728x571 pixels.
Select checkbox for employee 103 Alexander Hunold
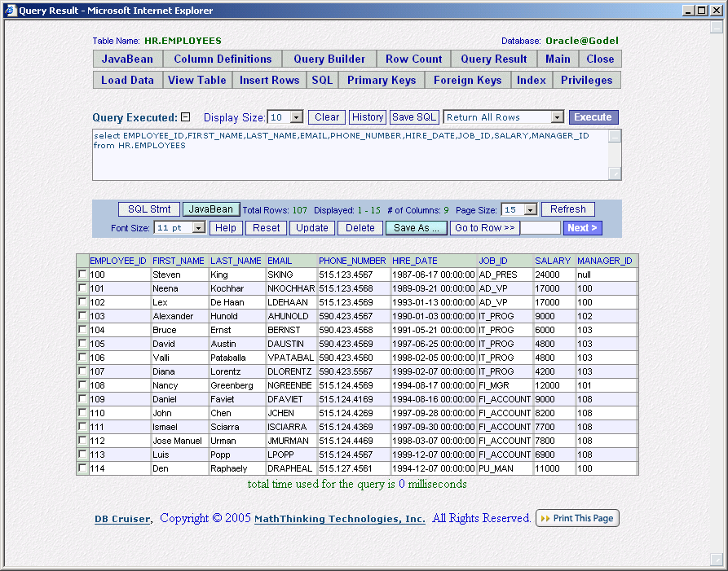click(82, 316)
